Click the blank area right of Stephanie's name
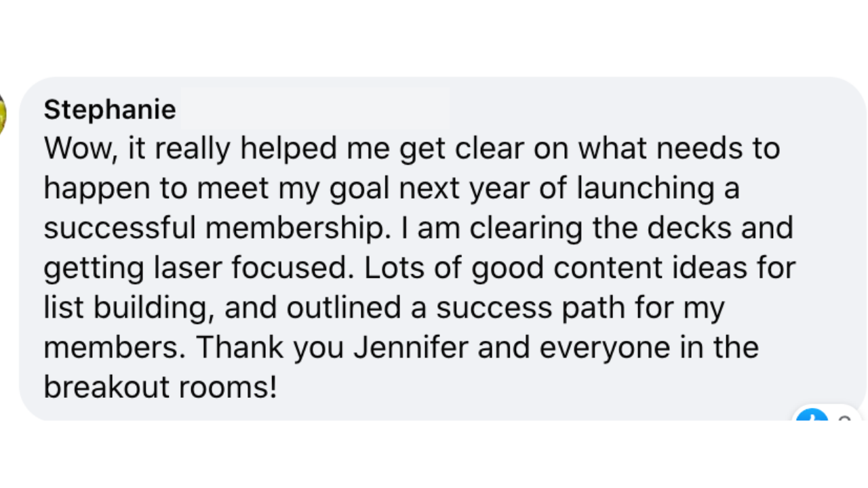Viewport: 868px width, 488px height. click(313, 108)
